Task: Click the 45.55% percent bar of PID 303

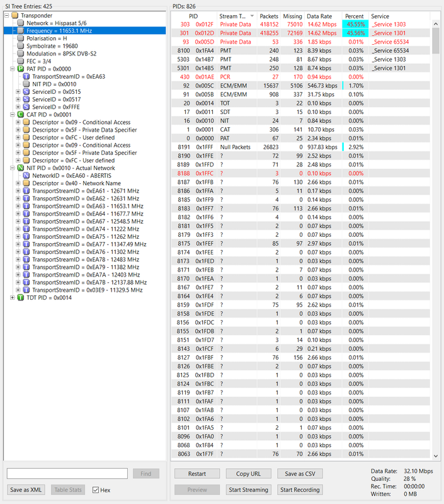Action: [x=355, y=25]
